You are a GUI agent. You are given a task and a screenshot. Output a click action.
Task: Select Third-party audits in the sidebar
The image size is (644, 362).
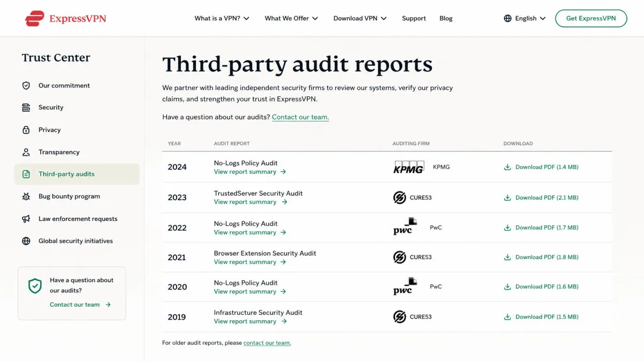coord(77,174)
